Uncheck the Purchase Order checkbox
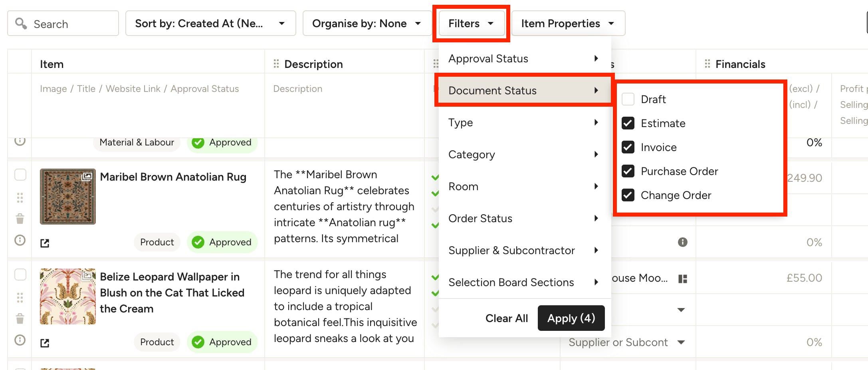The width and height of the screenshot is (868, 370). 628,171
